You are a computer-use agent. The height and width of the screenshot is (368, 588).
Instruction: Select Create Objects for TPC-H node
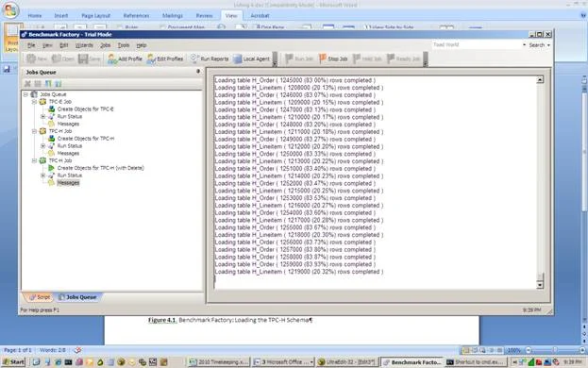tap(86, 139)
